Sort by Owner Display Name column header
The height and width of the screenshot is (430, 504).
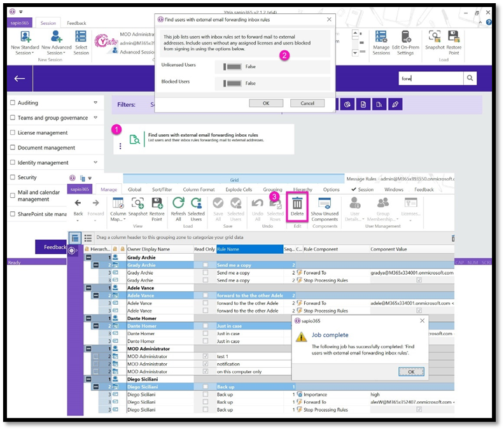160,249
